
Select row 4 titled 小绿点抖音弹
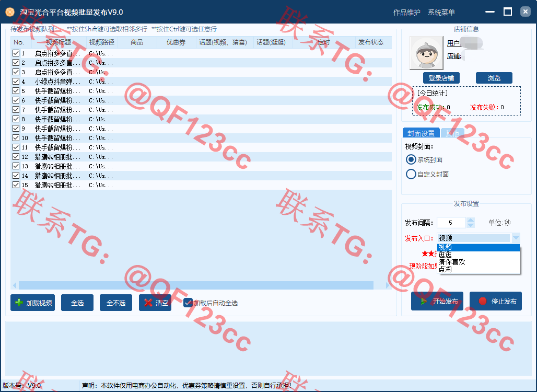coord(201,81)
